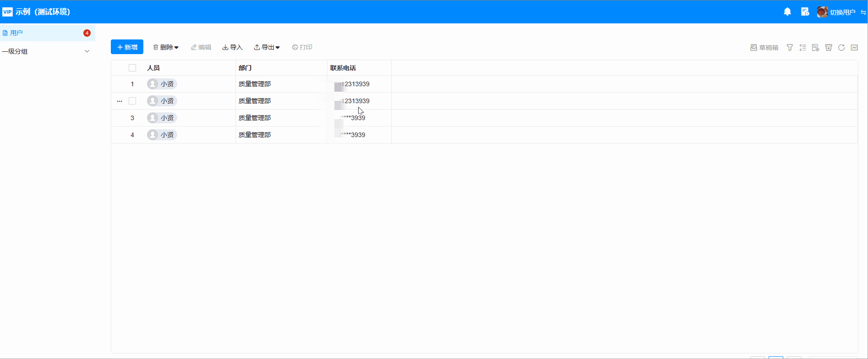The height and width of the screenshot is (359, 868).
Task: Open the 草稿箱 drafts box
Action: [764, 48]
